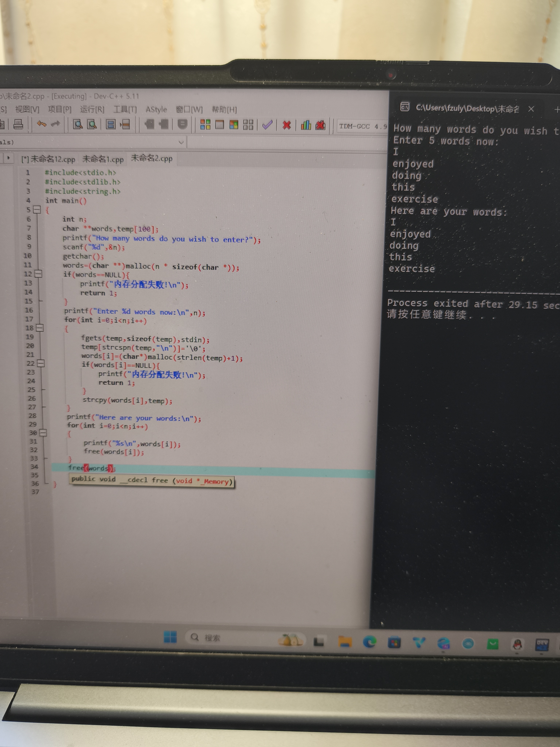Image resolution: width=560 pixels, height=747 pixels.
Task: Collapse the for loop fold on line 18
Action: 40,328
